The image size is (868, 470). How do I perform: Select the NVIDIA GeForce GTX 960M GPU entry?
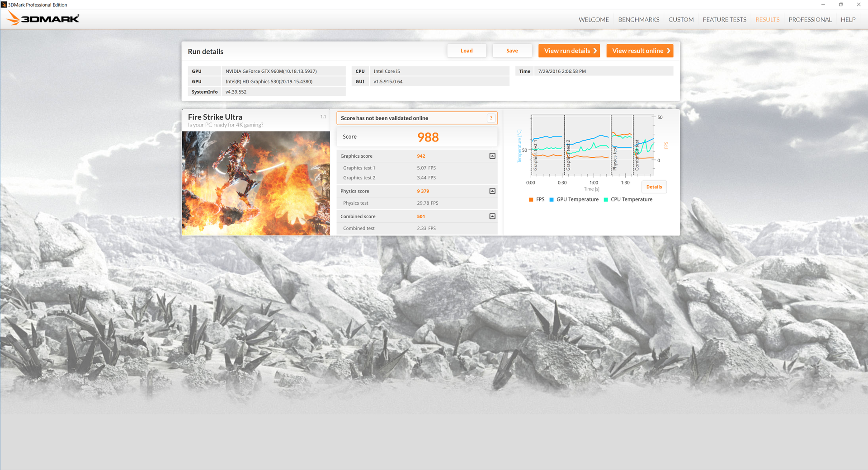point(283,71)
